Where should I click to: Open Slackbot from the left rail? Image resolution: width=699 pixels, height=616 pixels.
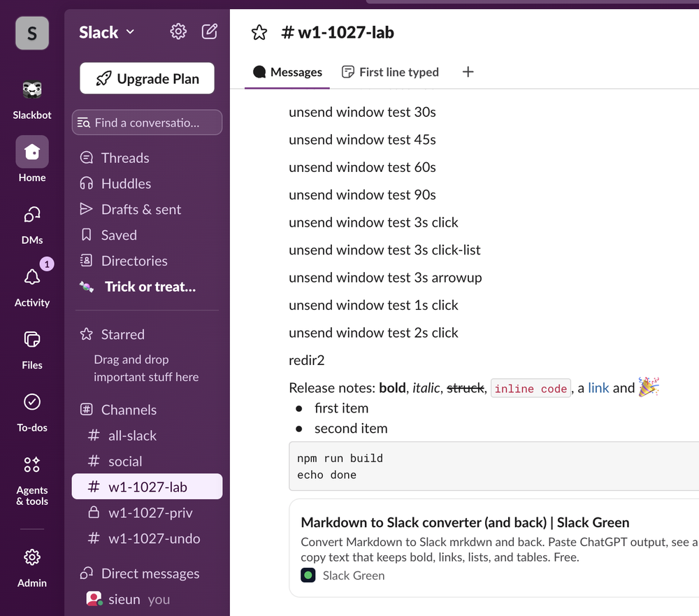tap(32, 100)
